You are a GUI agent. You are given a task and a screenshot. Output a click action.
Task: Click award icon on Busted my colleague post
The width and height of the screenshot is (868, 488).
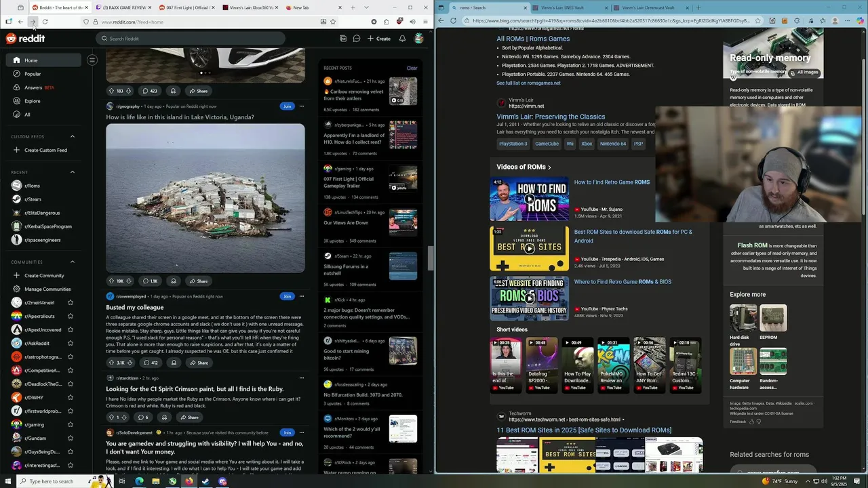coord(174,363)
